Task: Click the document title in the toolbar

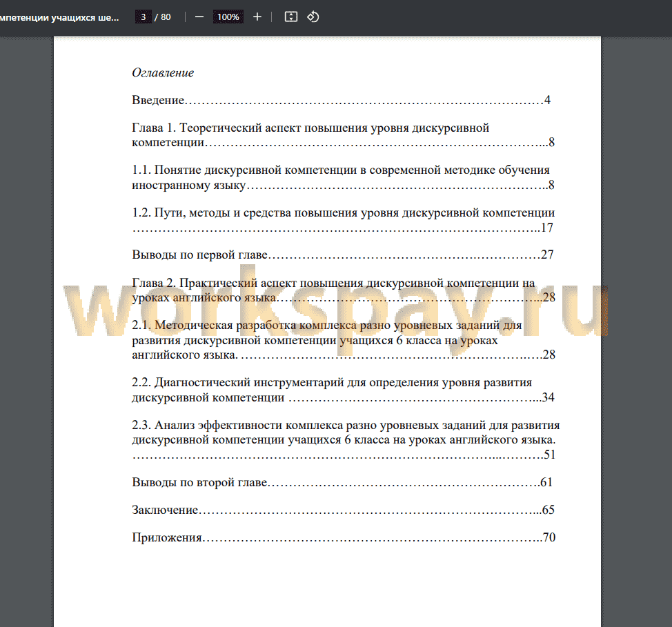Action: (59, 17)
